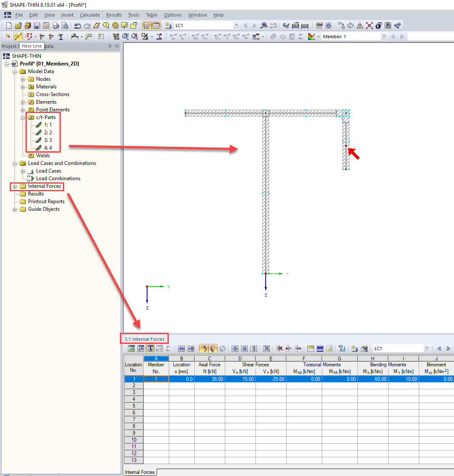Go to the next load case using the toolbar arrow
This screenshot has width=454, height=476.
click(254, 25)
